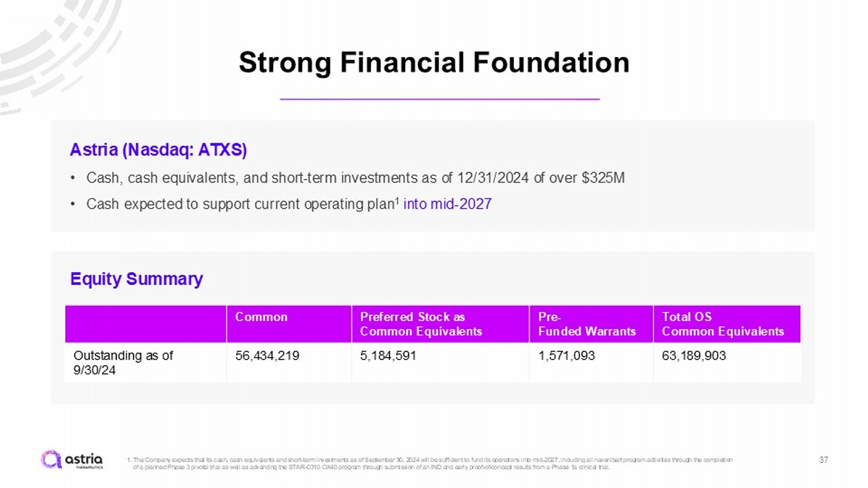
Task: Click the "Equity Summary" heading
Action: click(137, 279)
